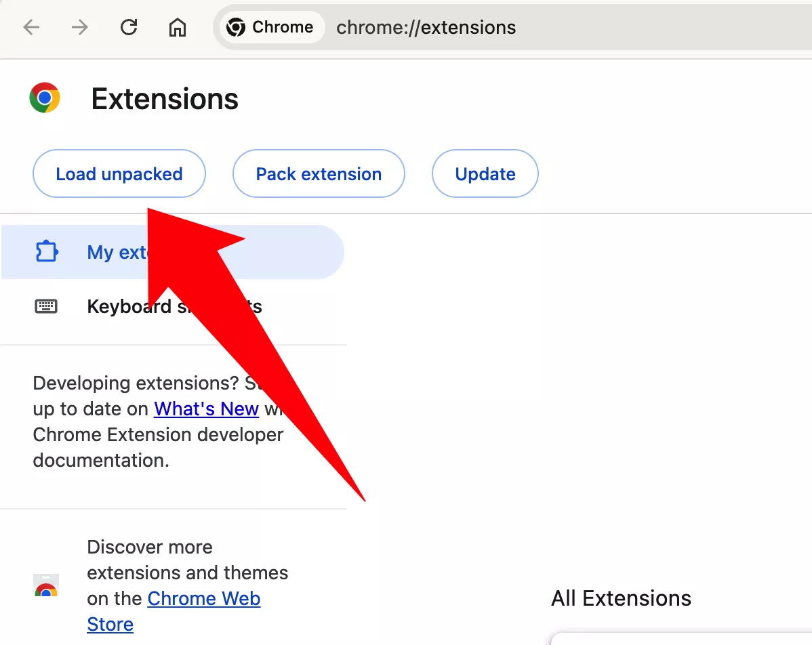
Task: Click Load unpacked button
Action: [x=119, y=173]
